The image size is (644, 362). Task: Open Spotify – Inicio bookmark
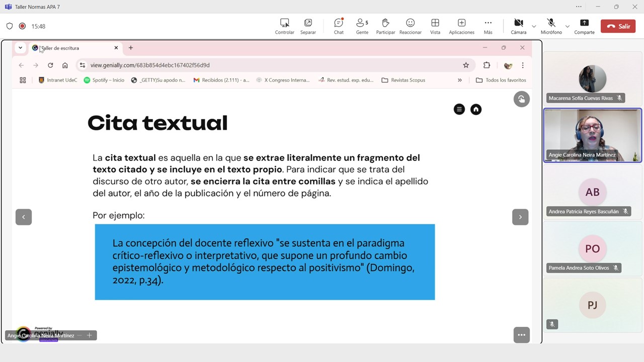[104, 80]
